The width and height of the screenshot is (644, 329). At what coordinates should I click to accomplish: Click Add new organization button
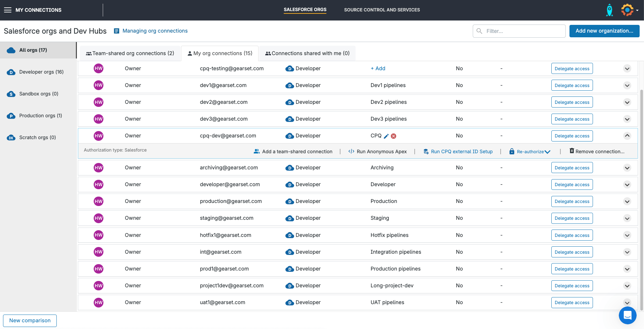click(x=604, y=31)
